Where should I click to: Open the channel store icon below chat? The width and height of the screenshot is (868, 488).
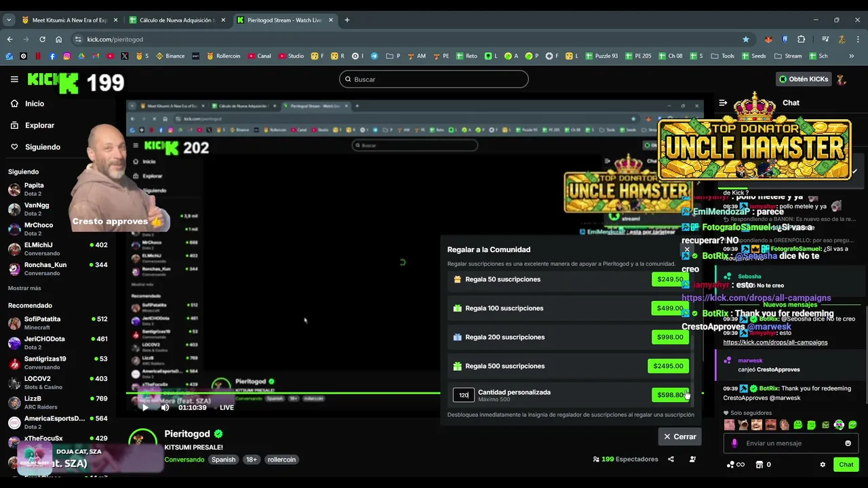pos(759,464)
